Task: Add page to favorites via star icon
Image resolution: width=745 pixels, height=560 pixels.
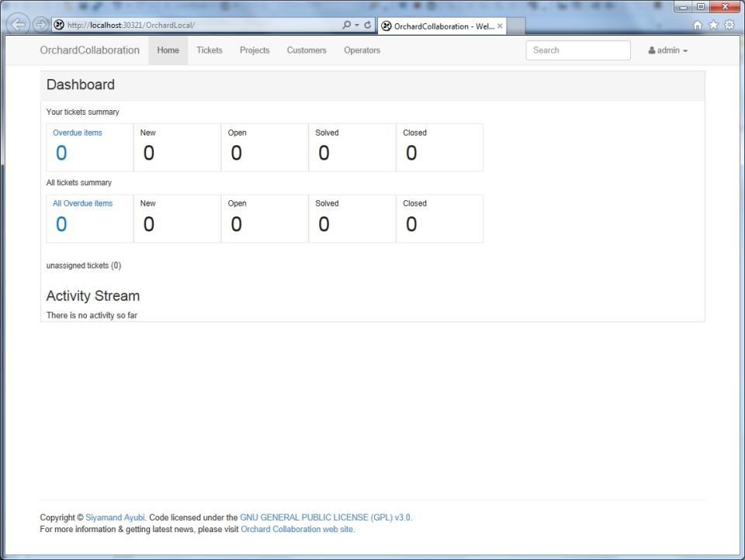Action: tap(712, 25)
